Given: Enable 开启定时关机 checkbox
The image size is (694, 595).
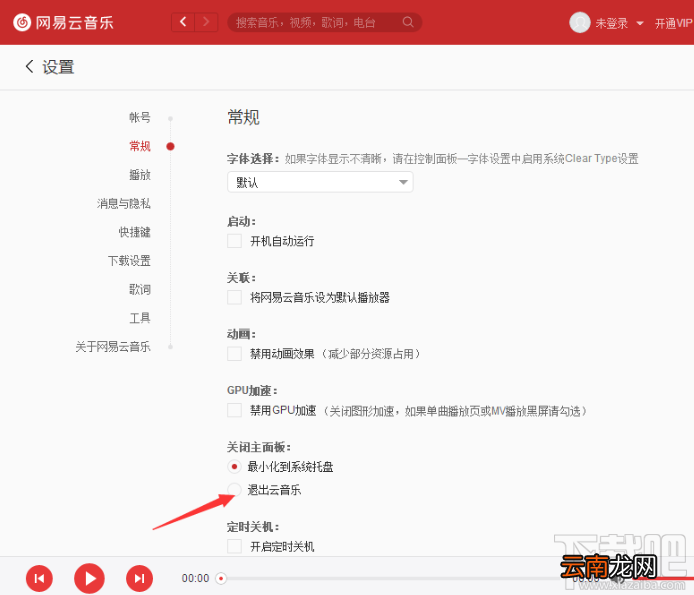Looking at the screenshot, I should tap(234, 546).
